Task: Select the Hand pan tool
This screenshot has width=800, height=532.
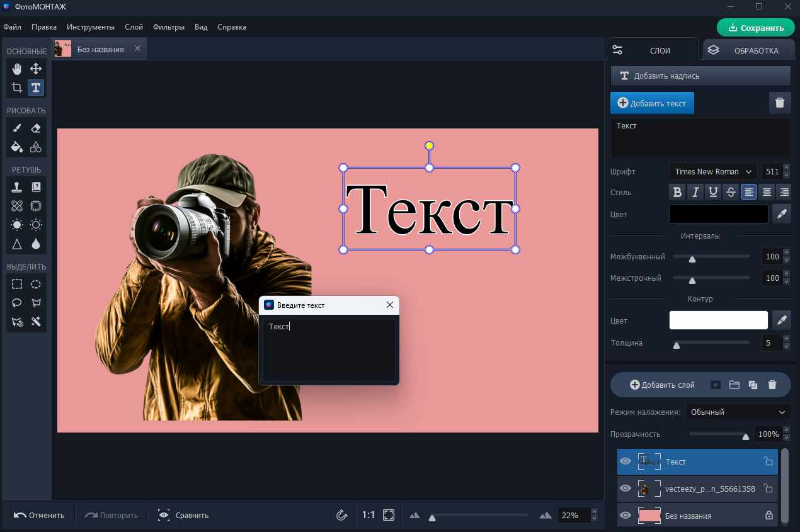Action: click(x=17, y=69)
